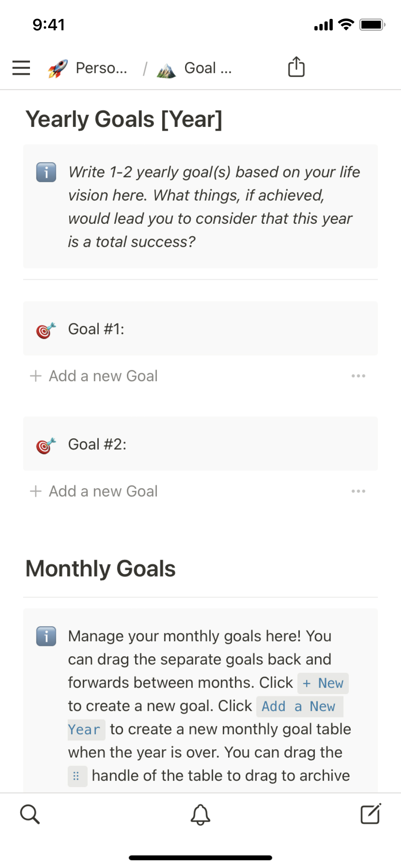Open notifications bell in bottom bar
This screenshot has width=401, height=868.
[200, 815]
